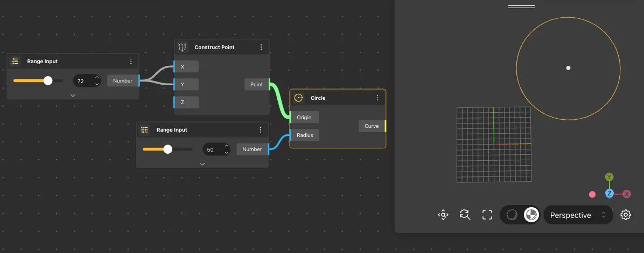Screen dimensions: 644x253
Task: Open the Perspective camera dropdown
Action: click(578, 215)
